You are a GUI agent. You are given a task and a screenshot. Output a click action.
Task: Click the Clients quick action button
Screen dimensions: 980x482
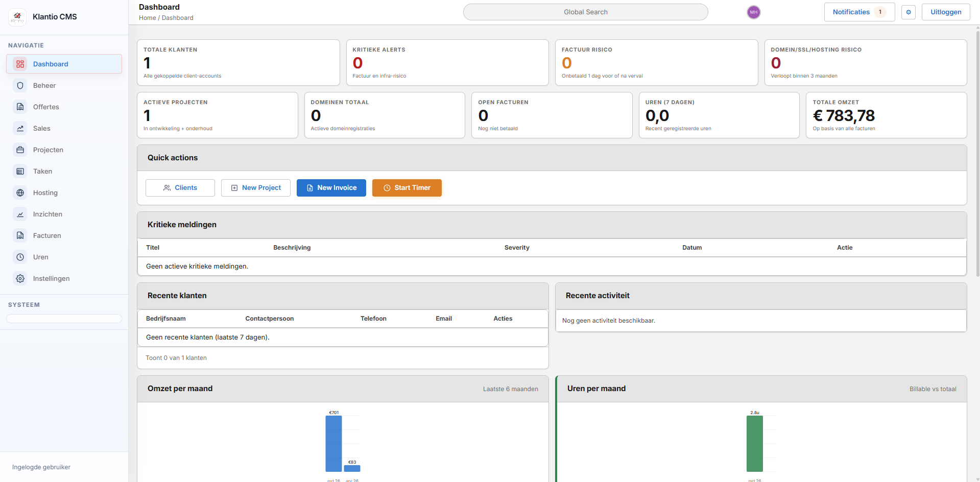click(x=180, y=188)
